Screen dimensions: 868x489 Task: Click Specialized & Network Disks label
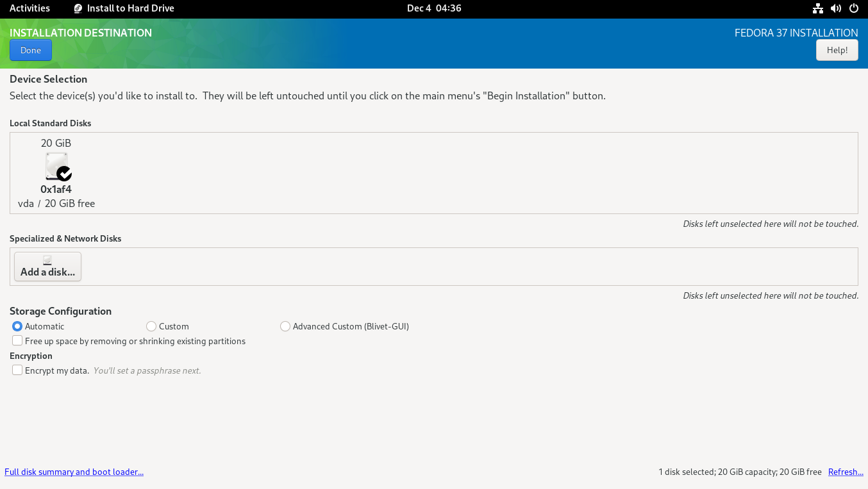(65, 238)
